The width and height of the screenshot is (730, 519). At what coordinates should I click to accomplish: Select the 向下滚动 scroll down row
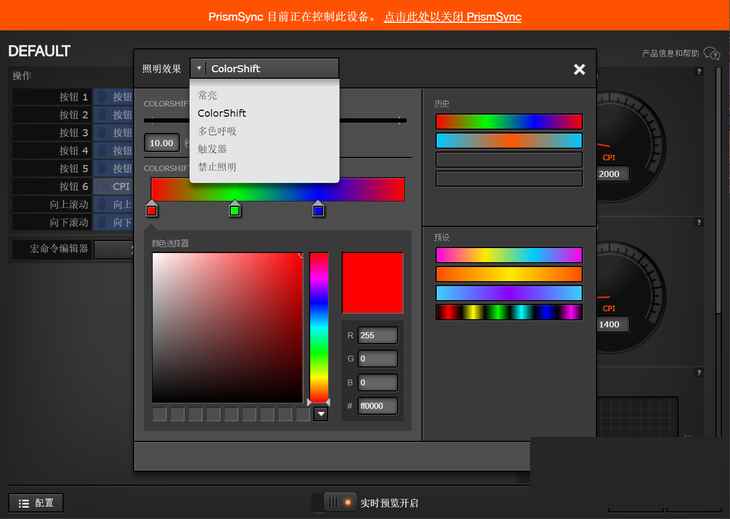[x=72, y=222]
